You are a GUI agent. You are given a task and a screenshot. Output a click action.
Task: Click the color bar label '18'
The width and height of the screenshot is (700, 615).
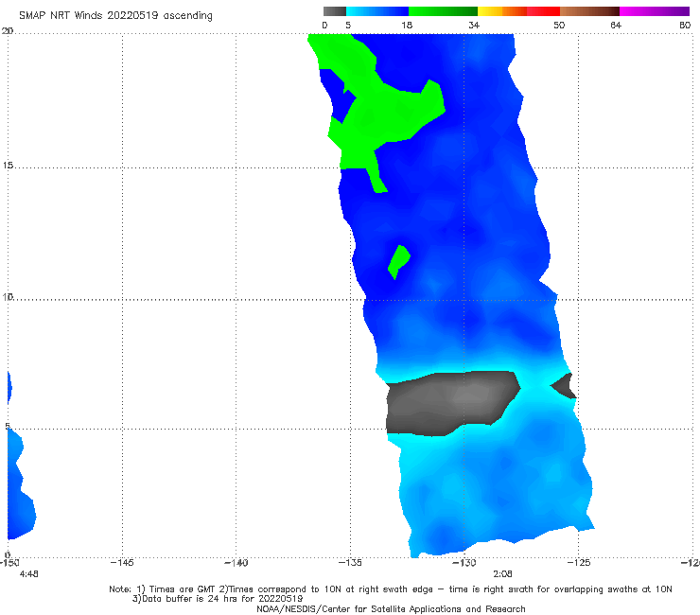[x=407, y=25]
